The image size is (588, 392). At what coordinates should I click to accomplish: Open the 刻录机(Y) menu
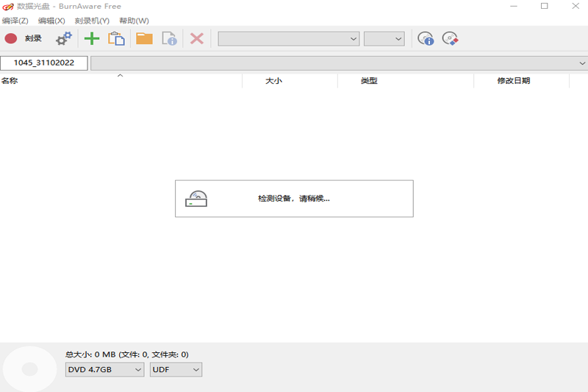coord(92,21)
